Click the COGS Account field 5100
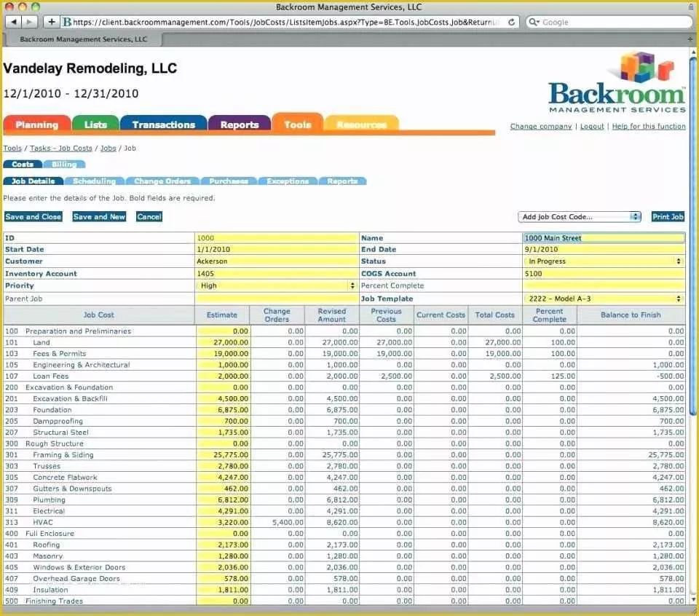 pyautogui.click(x=604, y=274)
